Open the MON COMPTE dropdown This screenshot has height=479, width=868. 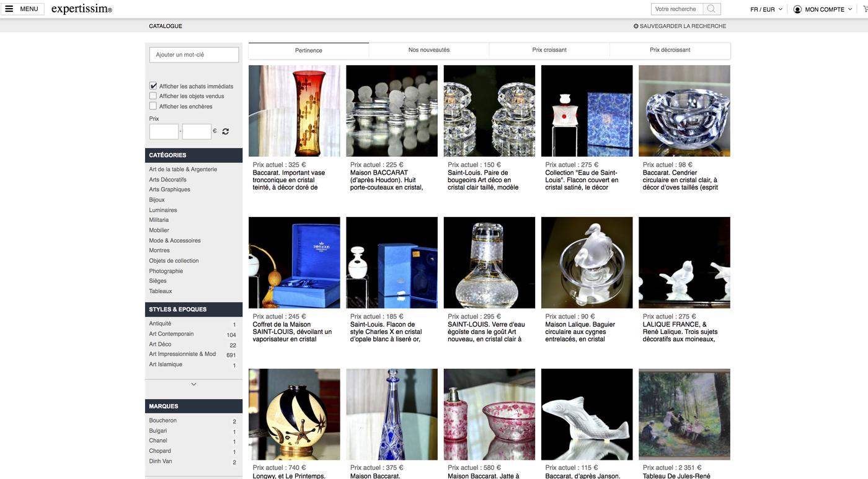[828, 9]
